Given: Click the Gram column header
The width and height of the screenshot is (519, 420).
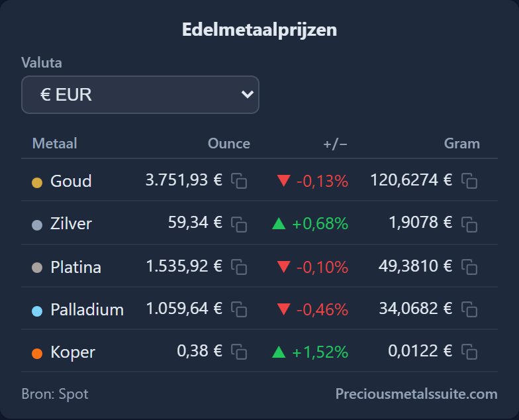Looking at the screenshot, I should click(462, 143).
